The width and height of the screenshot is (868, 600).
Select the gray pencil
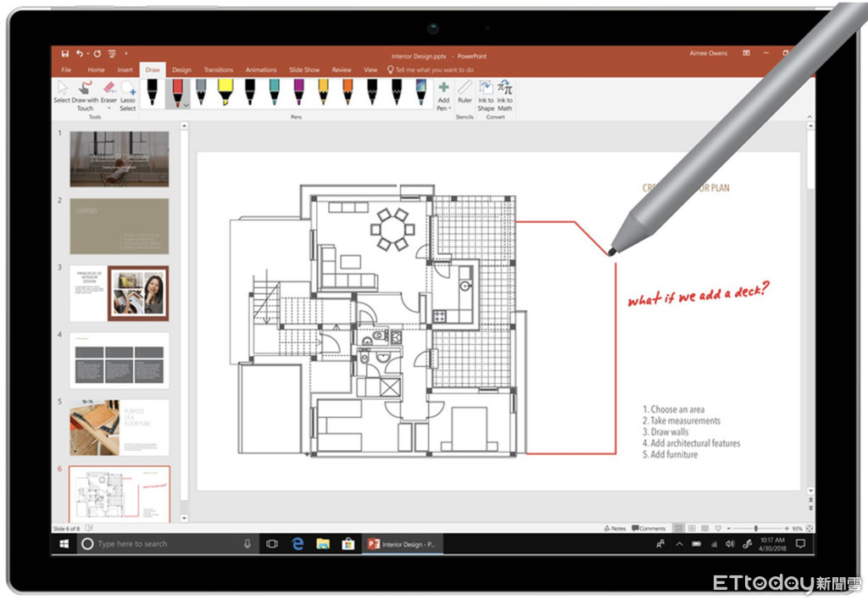[201, 92]
